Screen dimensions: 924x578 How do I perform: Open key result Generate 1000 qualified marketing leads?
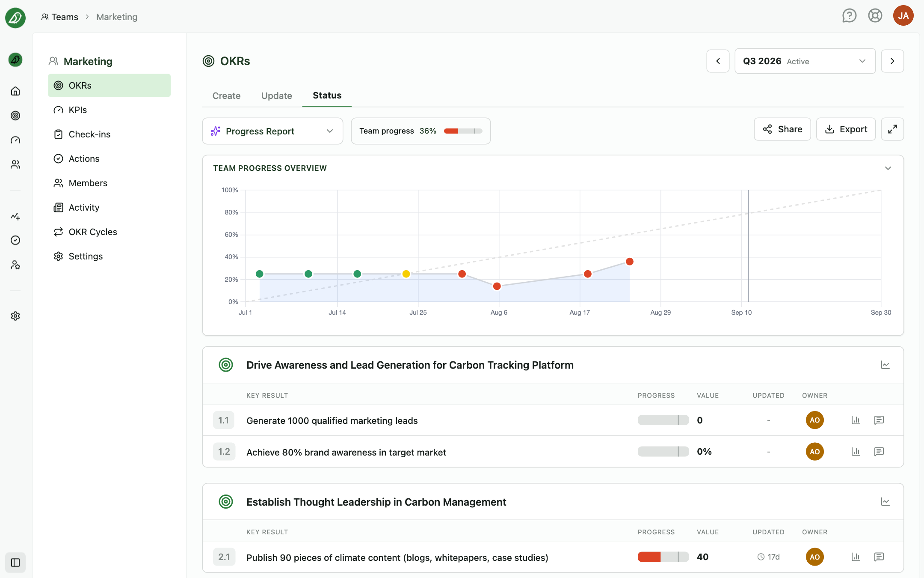[332, 420]
